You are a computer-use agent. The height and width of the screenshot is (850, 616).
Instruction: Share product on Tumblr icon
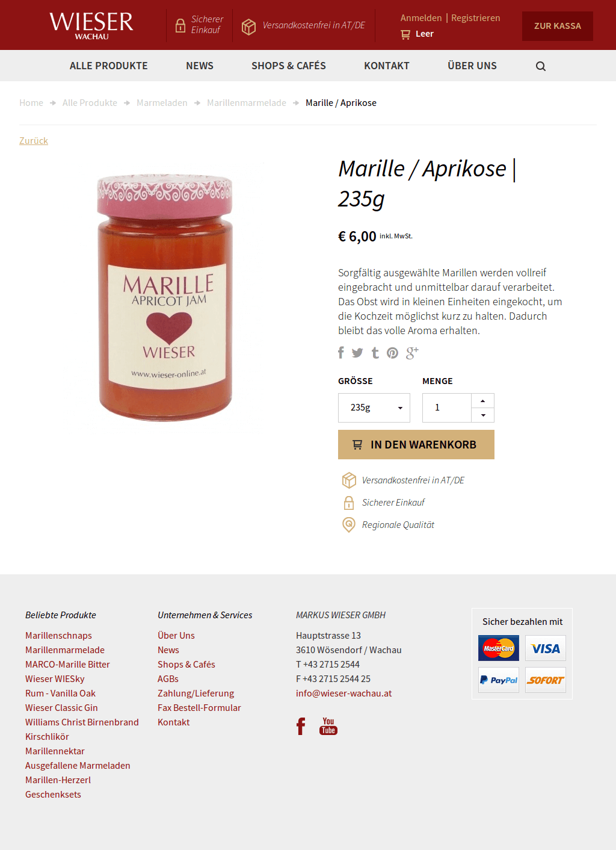pos(375,353)
